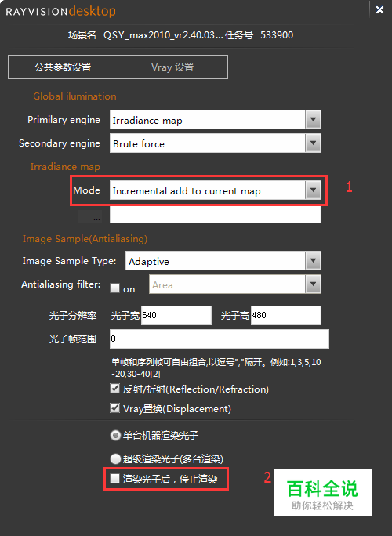Click the 光子帧范围 input field
The image size is (392, 536).
coord(220,339)
